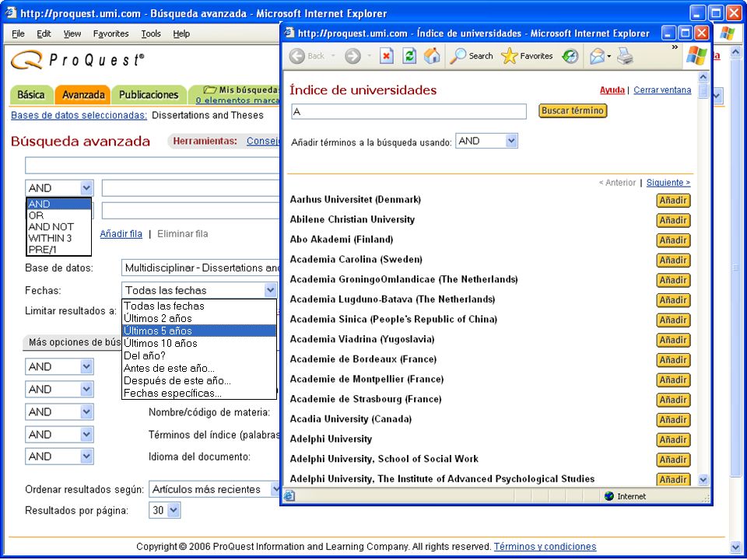The width and height of the screenshot is (747, 560).
Task: Choose Fechas específicas... option
Action: [199, 393]
